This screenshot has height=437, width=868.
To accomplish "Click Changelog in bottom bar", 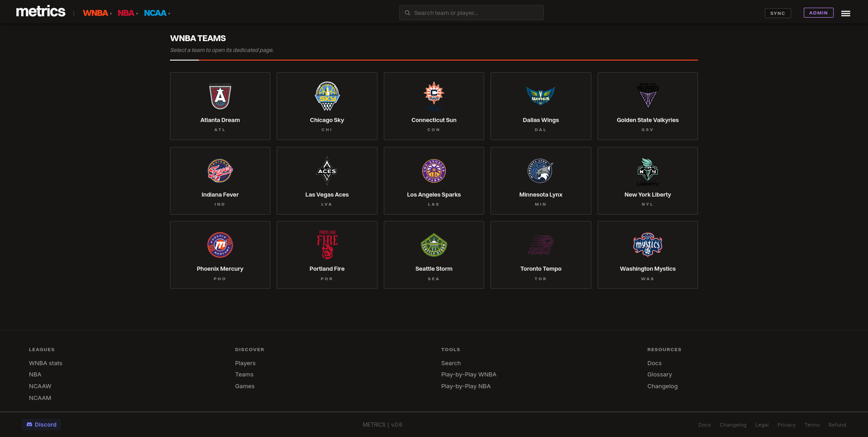I will pyautogui.click(x=733, y=425).
